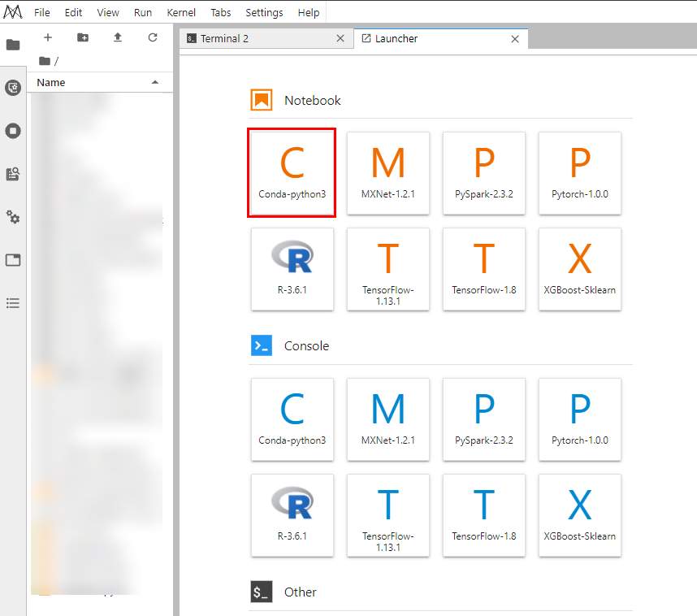Open the Tabs sidebar panel icon
The image size is (697, 616).
(13, 260)
